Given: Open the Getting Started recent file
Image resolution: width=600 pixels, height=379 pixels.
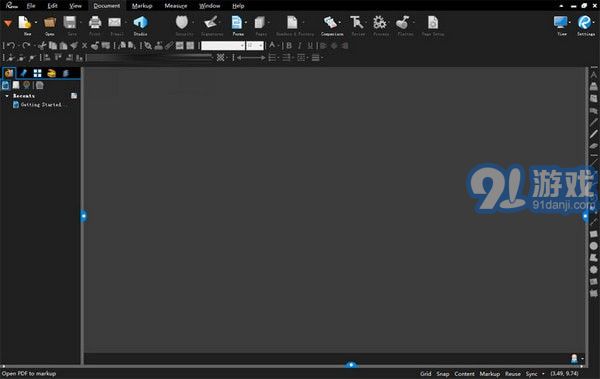Looking at the screenshot, I should tap(41, 105).
